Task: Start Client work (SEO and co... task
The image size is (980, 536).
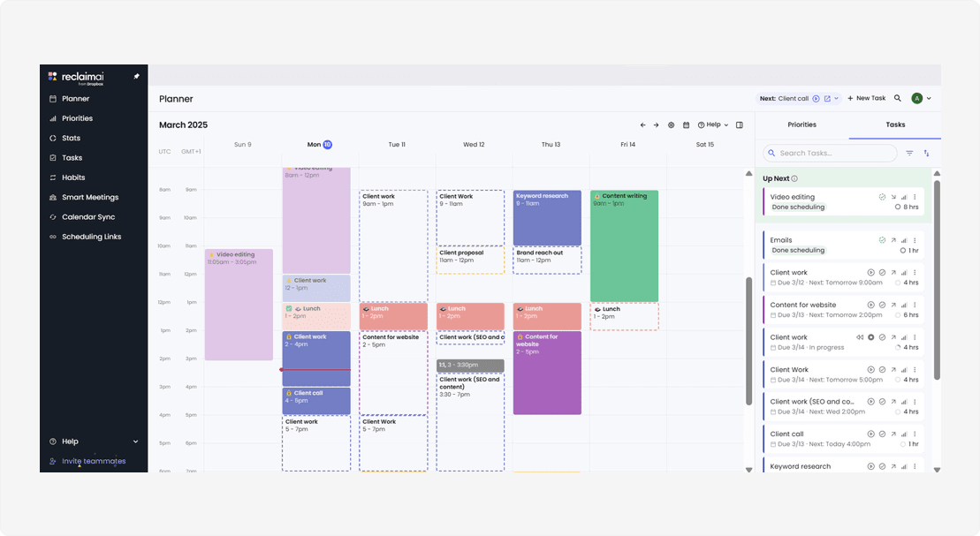Action: (870, 402)
